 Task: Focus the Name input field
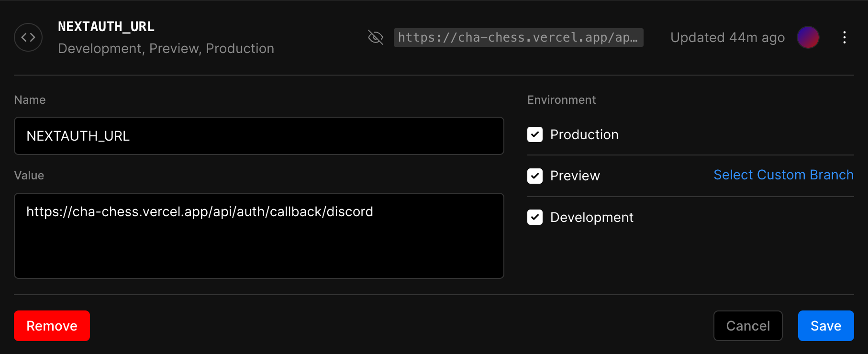pos(259,136)
